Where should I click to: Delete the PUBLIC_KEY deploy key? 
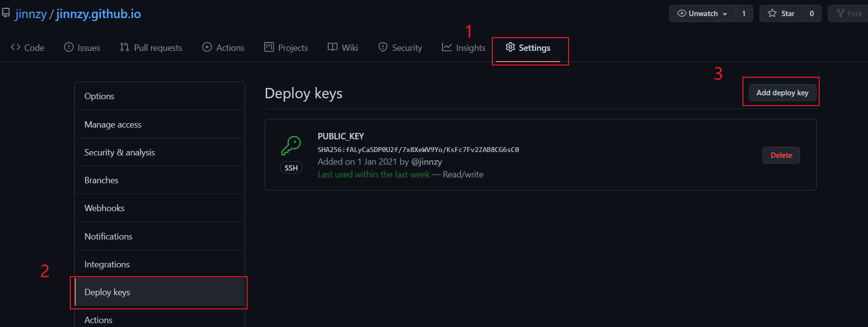pos(781,155)
